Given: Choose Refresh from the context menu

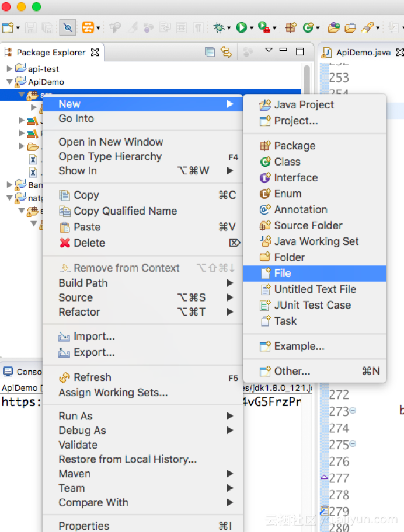Looking at the screenshot, I should [x=142, y=377].
